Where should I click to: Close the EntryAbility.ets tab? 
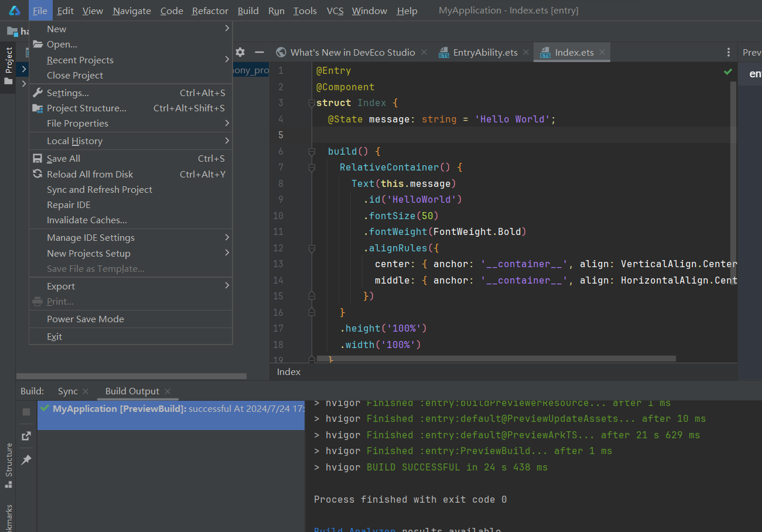[x=527, y=52]
